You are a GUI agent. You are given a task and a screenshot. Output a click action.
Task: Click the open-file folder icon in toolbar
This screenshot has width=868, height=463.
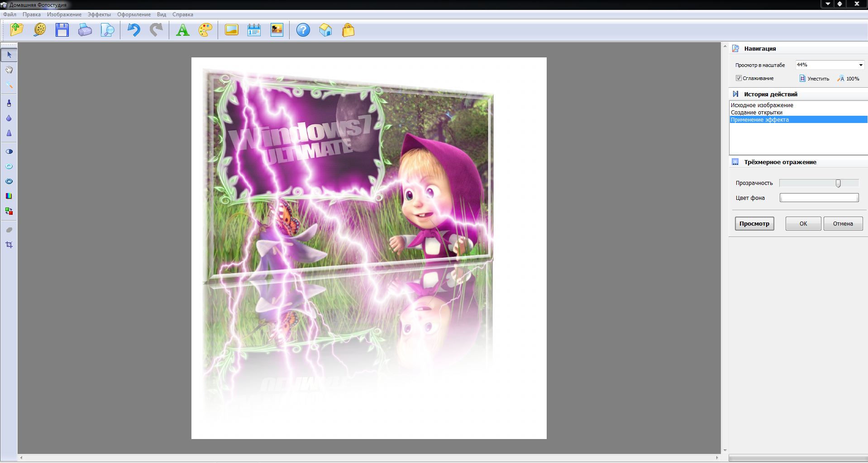tap(17, 30)
